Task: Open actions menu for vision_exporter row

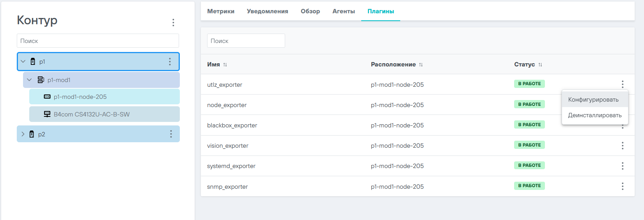Action: coord(623,145)
